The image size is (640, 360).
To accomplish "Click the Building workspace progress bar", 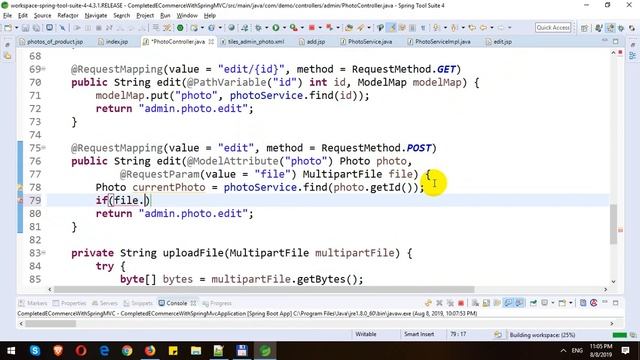I will click(x=620, y=335).
